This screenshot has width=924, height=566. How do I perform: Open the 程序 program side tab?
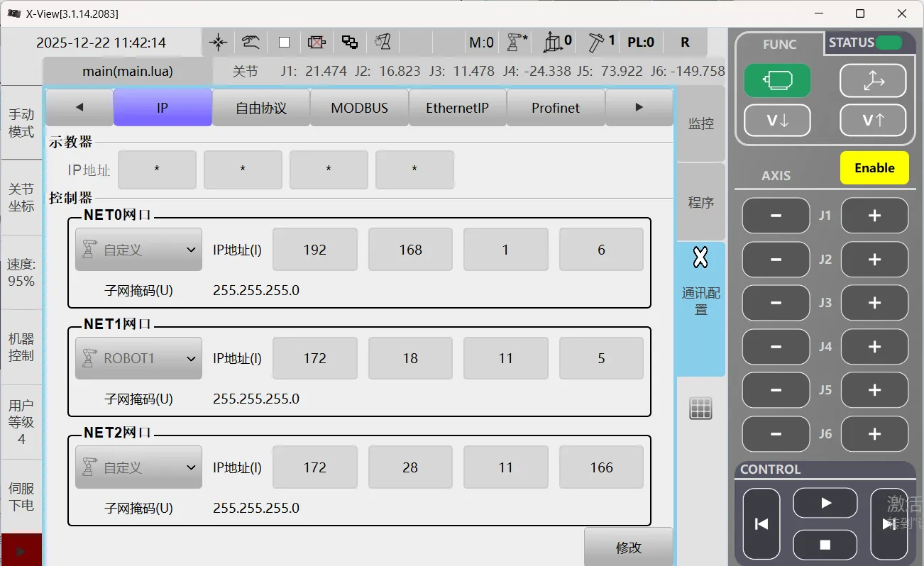tap(701, 202)
